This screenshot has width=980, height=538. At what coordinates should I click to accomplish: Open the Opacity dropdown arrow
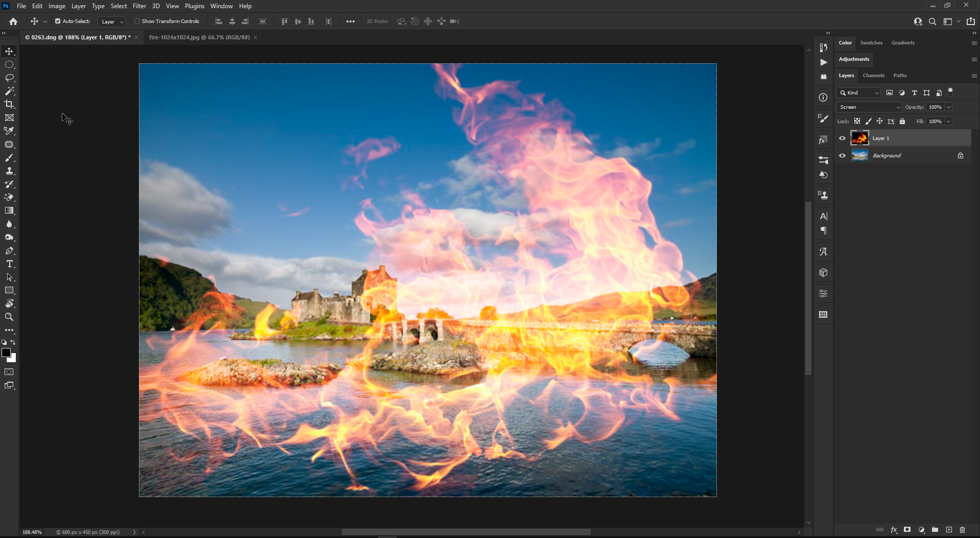(x=949, y=107)
